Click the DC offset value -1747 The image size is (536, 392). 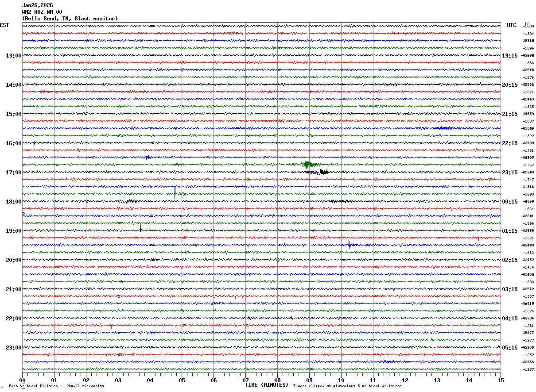point(528,180)
